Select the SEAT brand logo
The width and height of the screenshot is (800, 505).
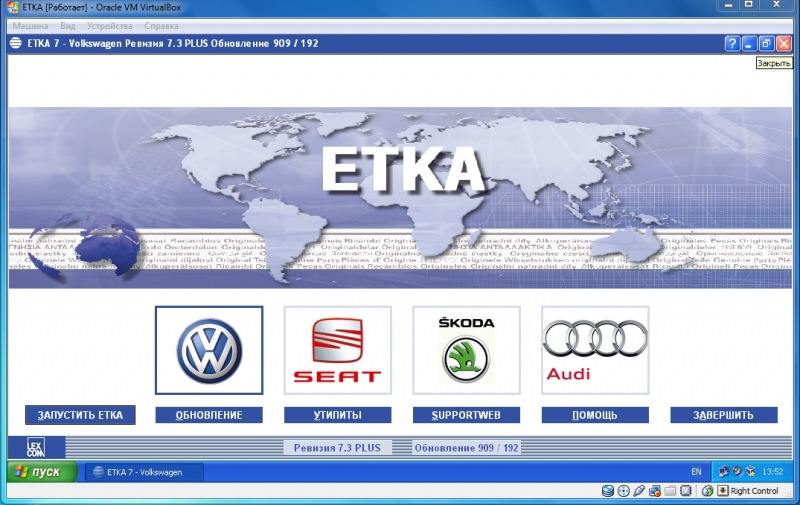tap(338, 350)
